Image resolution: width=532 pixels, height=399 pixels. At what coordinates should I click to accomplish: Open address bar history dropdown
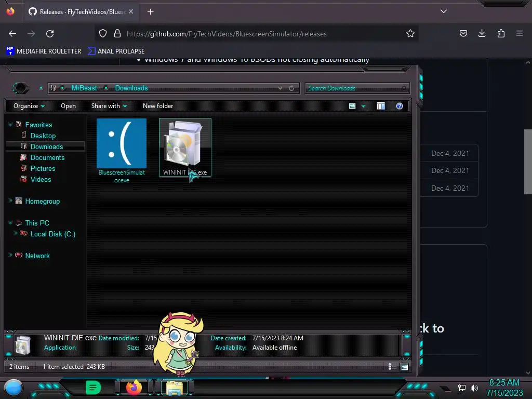280,88
